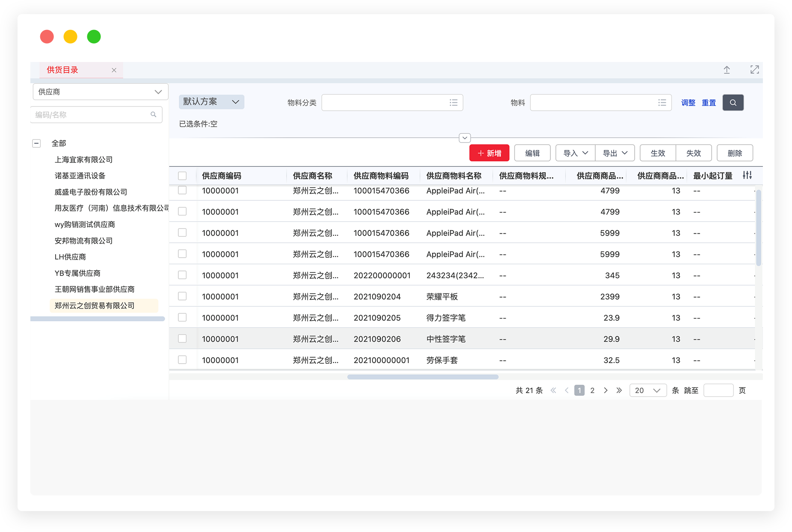Toggle the select-all checkbox in table header
This screenshot has width=792, height=532.
182,176
